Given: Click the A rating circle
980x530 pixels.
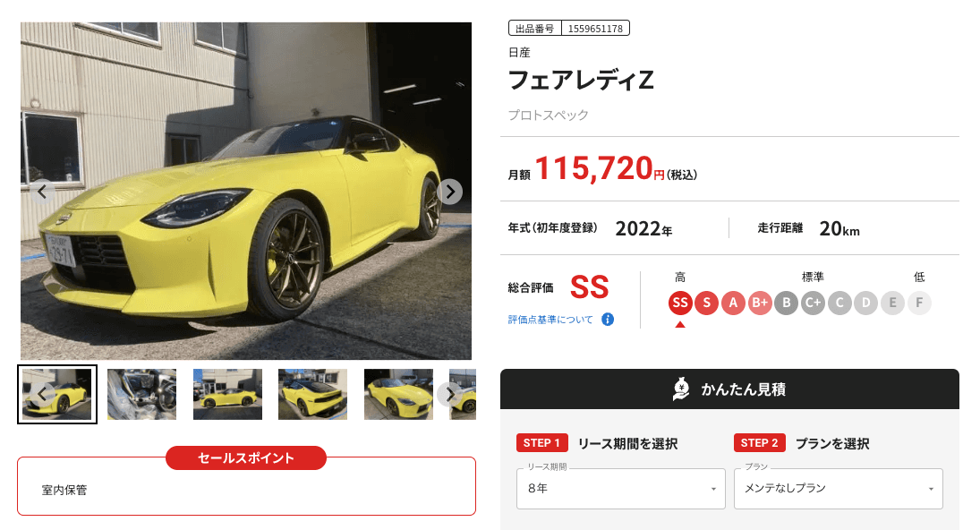Looking at the screenshot, I should (733, 303).
